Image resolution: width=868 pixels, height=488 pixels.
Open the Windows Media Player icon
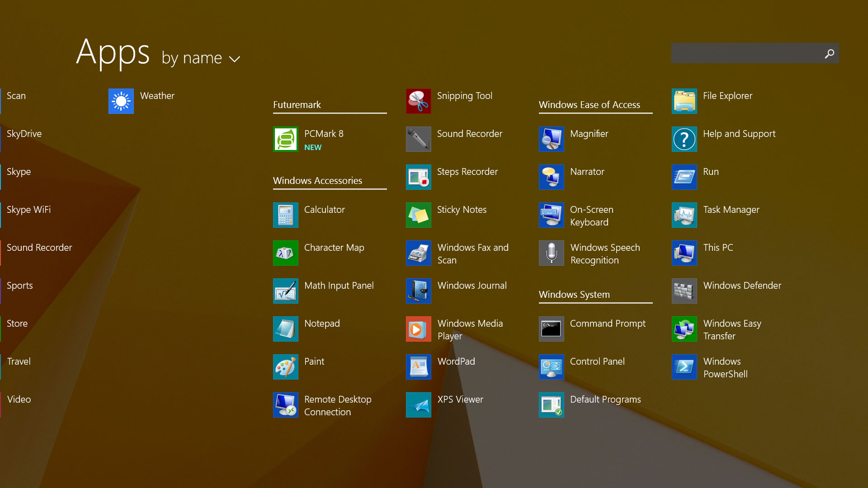[x=418, y=329]
